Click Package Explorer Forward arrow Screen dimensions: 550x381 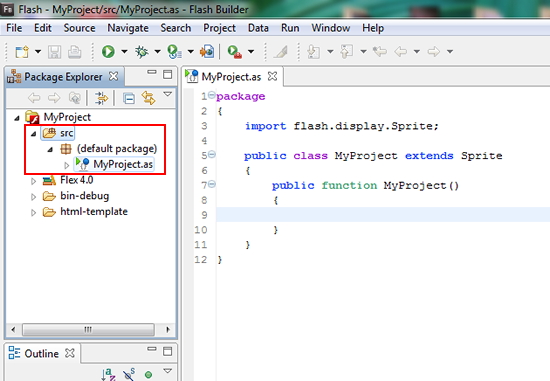point(54,98)
